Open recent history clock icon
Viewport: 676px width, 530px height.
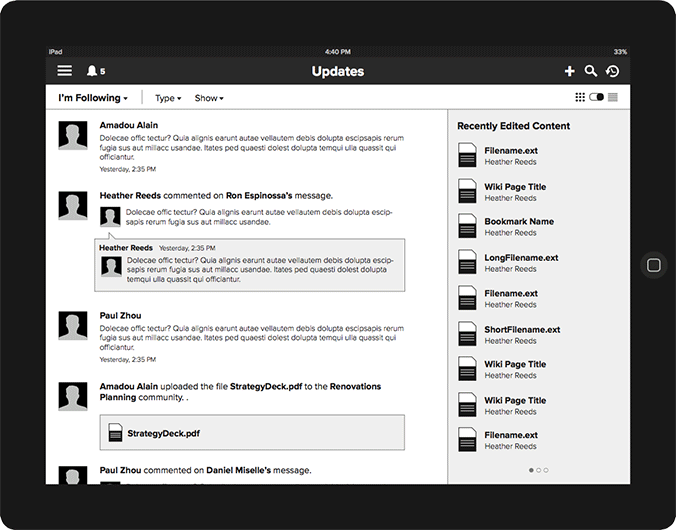613,71
